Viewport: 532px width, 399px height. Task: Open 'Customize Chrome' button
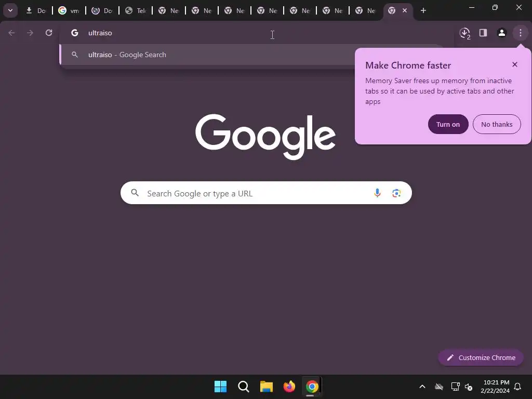[481, 357]
